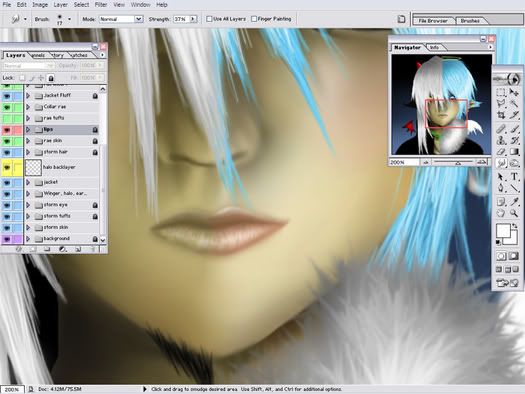Create a new layer set folder
Screen dimensions: 525x394
47,249
